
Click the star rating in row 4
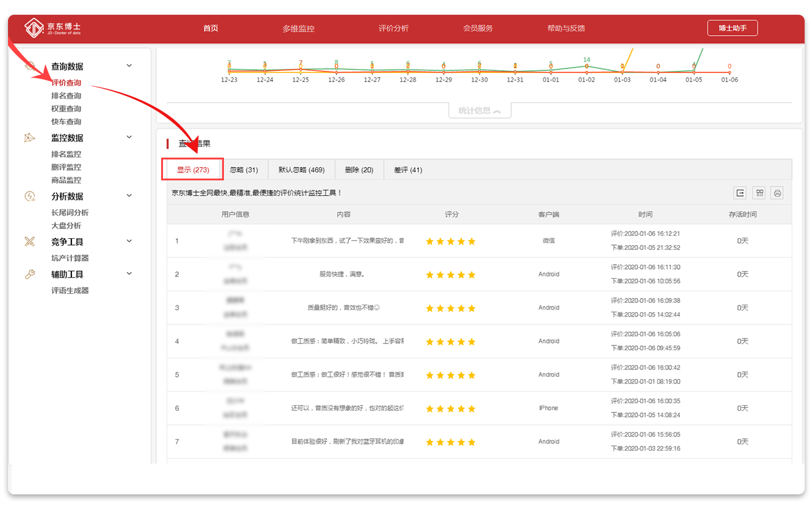(451, 342)
